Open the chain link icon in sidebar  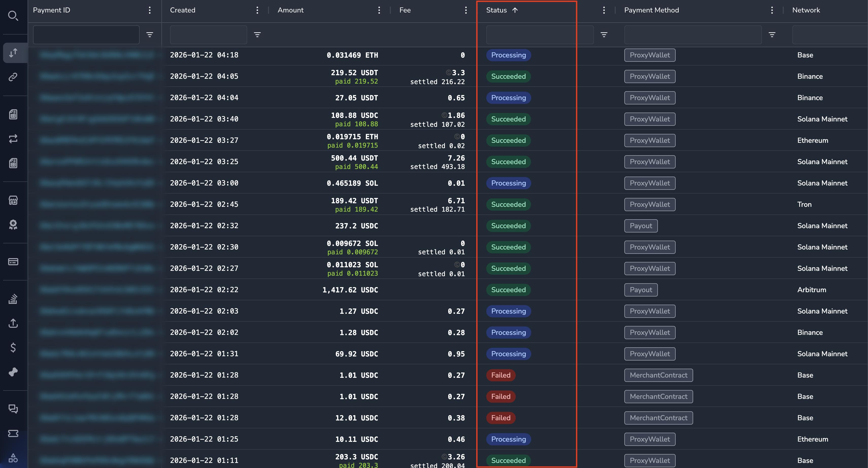click(13, 77)
